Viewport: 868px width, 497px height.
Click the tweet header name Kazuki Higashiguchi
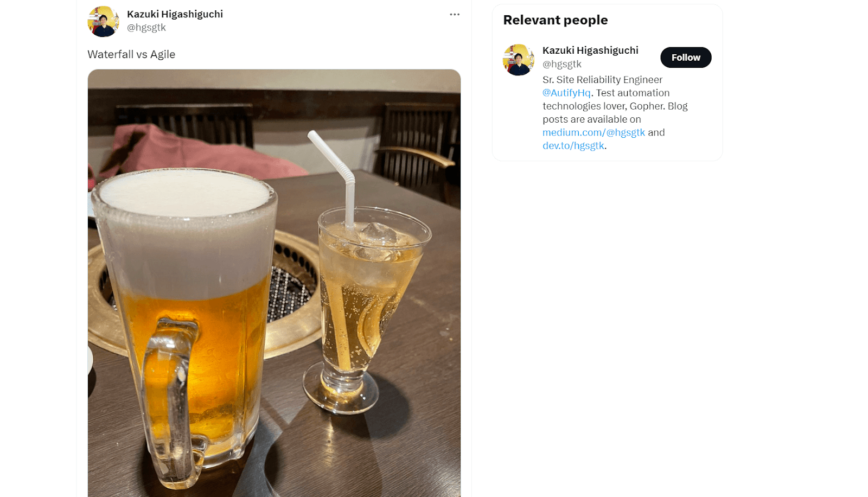click(175, 14)
